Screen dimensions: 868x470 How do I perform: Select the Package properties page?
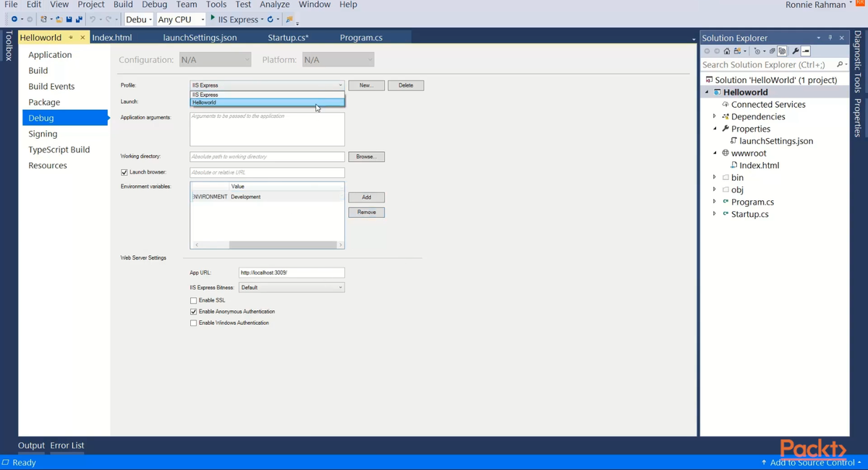[x=44, y=102]
